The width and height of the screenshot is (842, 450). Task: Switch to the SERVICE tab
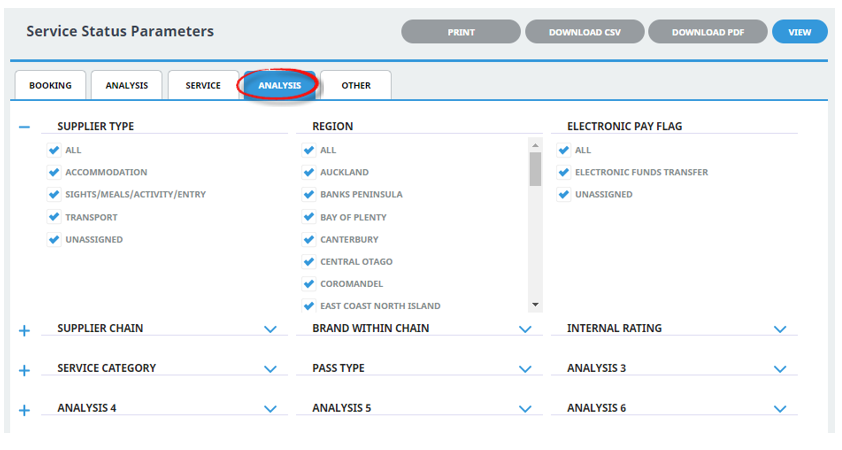click(203, 85)
